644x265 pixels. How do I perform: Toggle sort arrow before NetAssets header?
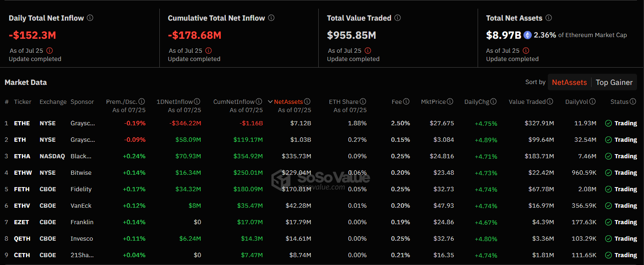click(270, 101)
